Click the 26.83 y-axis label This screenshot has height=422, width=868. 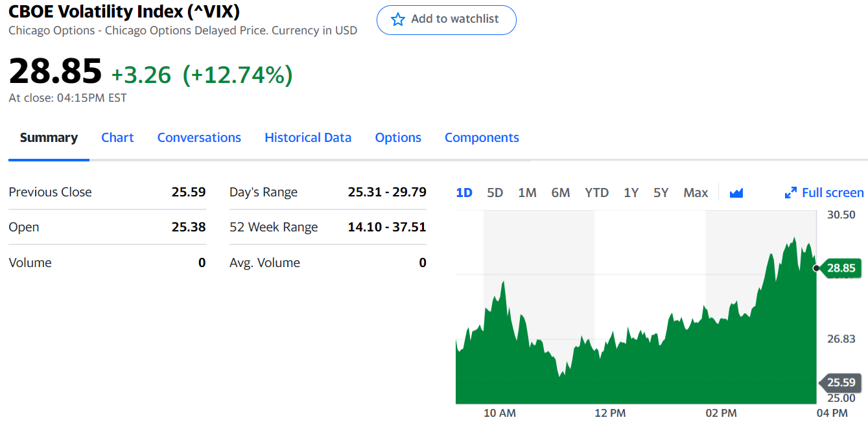point(841,338)
